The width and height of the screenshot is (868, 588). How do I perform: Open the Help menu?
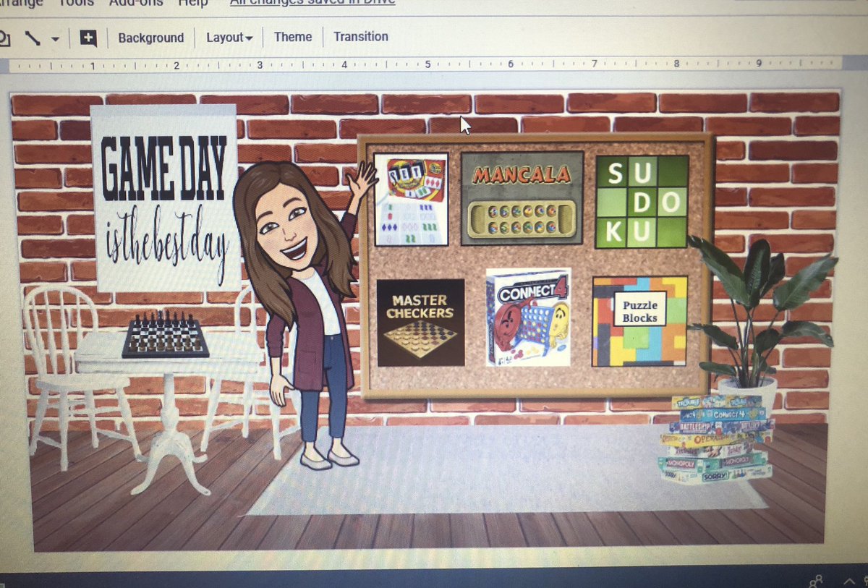coord(192,3)
